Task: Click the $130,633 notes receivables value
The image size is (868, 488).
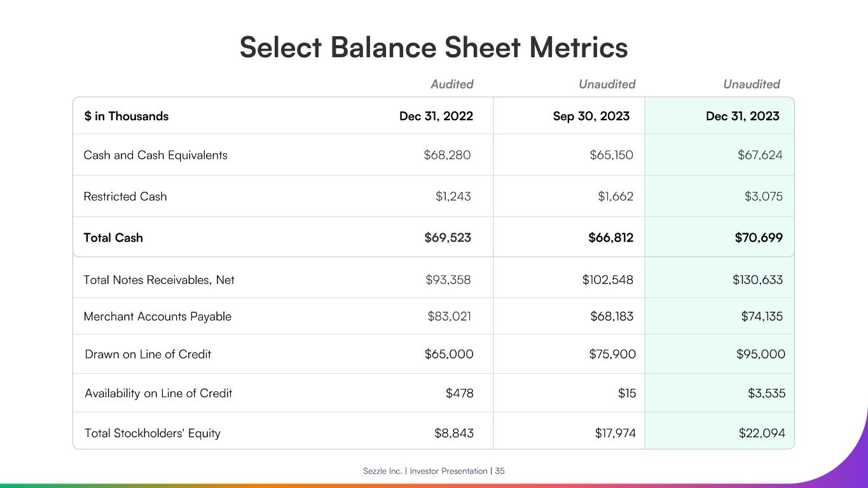Action: click(757, 280)
